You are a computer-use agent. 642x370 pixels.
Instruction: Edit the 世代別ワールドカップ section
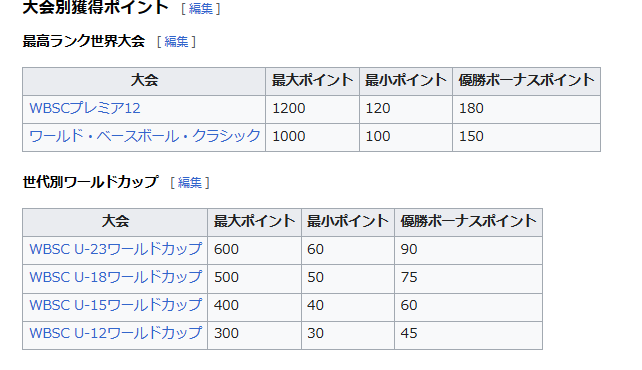(190, 183)
